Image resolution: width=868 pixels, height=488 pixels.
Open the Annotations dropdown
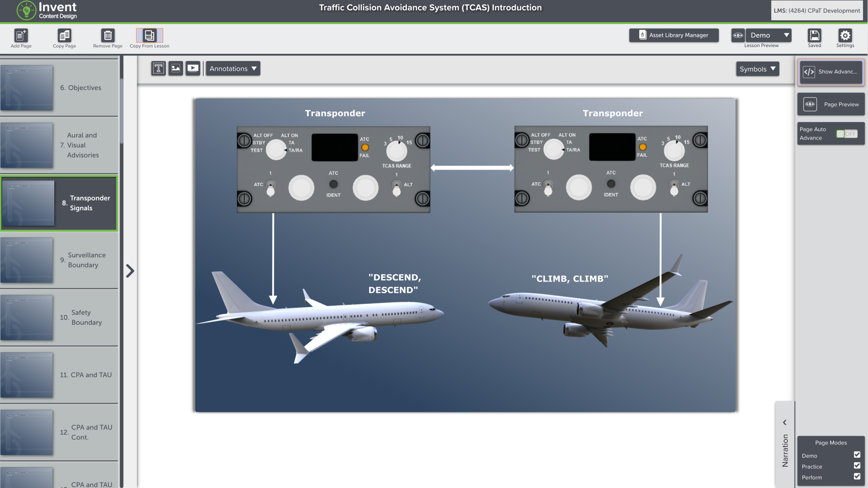(x=233, y=69)
